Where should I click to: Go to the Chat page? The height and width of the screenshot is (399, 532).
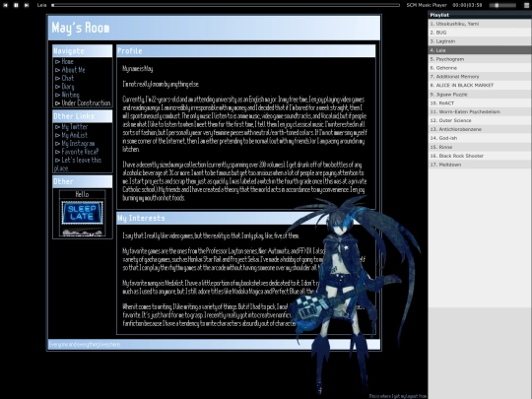68,78
